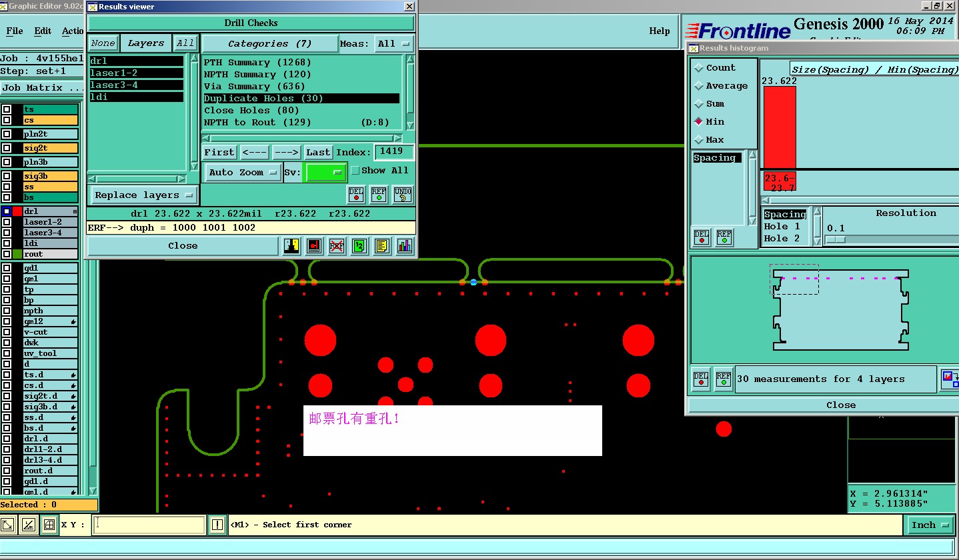Select laser3-4 in Results viewer layer list
The width and height of the screenshot is (959, 560).
click(x=136, y=85)
